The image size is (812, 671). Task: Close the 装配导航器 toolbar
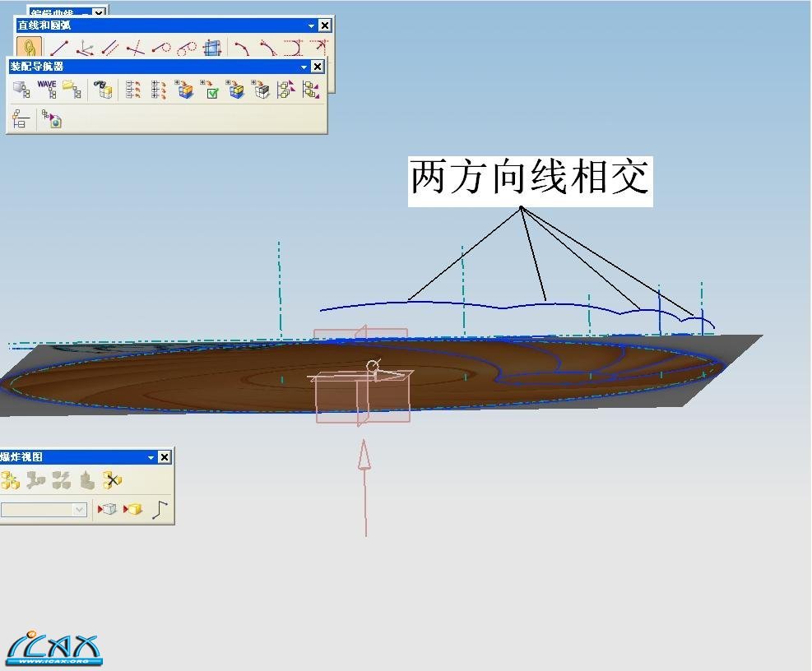click(318, 67)
